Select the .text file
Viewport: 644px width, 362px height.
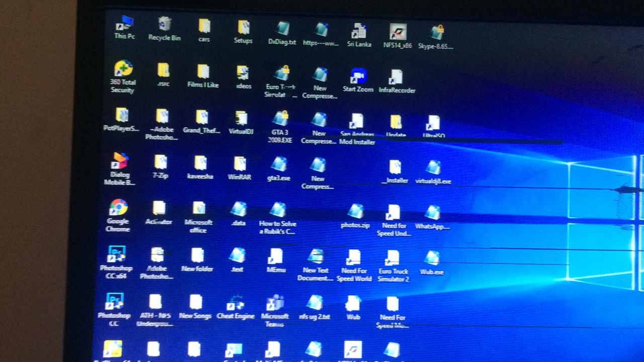237,260
